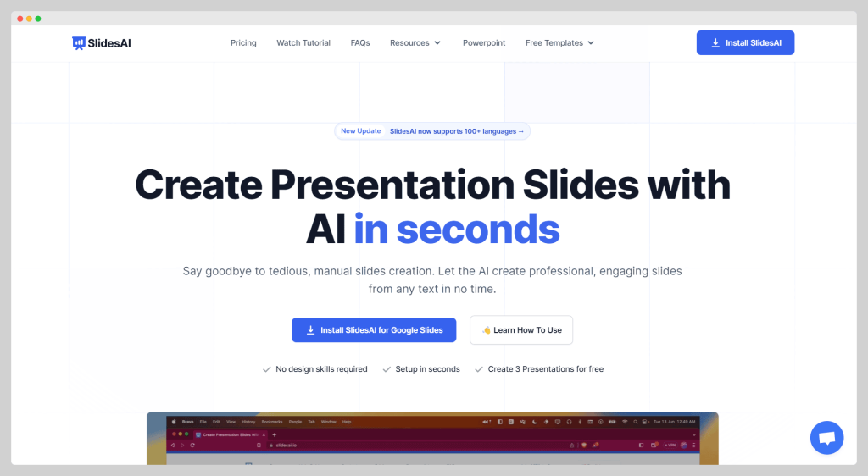
Task: Click the 'Setup in seconds' text
Action: click(427, 368)
